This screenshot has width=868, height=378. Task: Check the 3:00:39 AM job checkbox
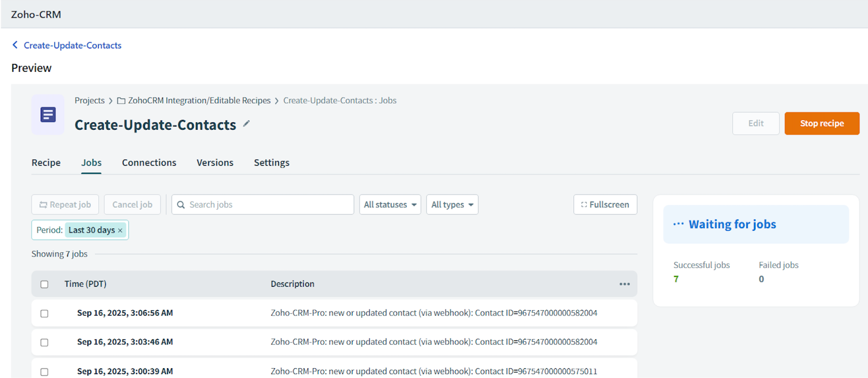point(44,371)
